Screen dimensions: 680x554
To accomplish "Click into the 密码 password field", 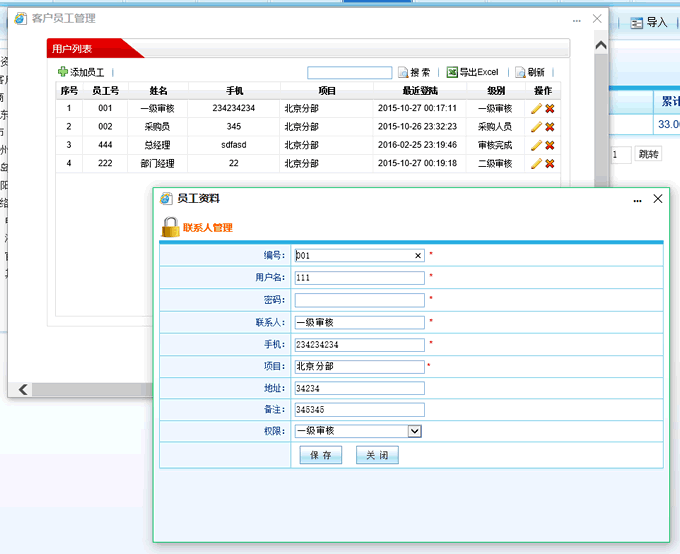I will (x=359, y=299).
